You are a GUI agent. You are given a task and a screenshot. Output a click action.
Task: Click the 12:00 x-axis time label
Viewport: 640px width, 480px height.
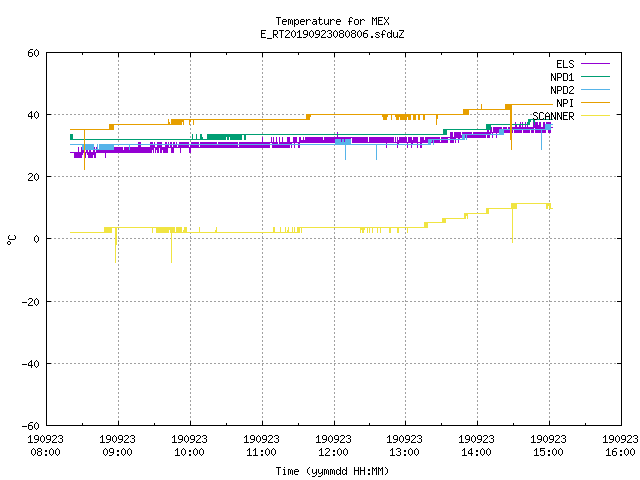point(333,453)
